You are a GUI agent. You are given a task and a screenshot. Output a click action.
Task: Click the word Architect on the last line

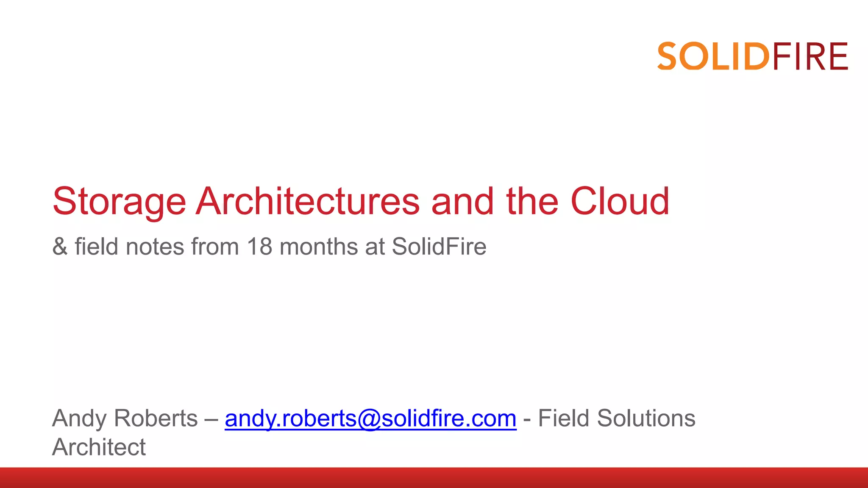click(x=99, y=447)
